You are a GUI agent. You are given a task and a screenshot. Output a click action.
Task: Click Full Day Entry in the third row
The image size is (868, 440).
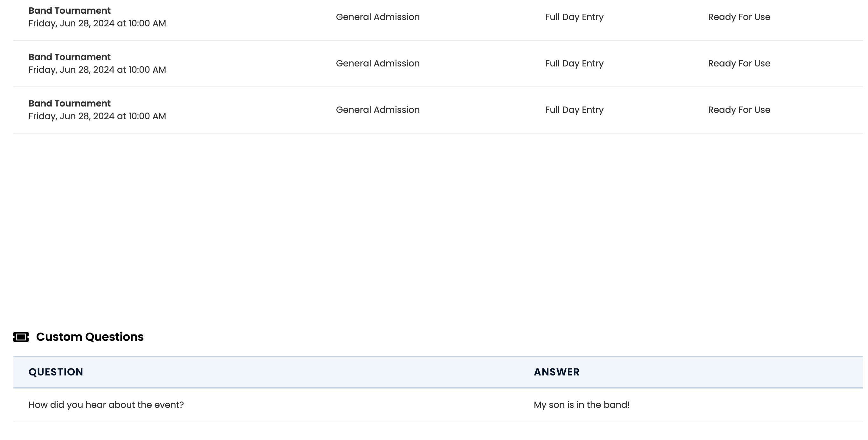[574, 110]
